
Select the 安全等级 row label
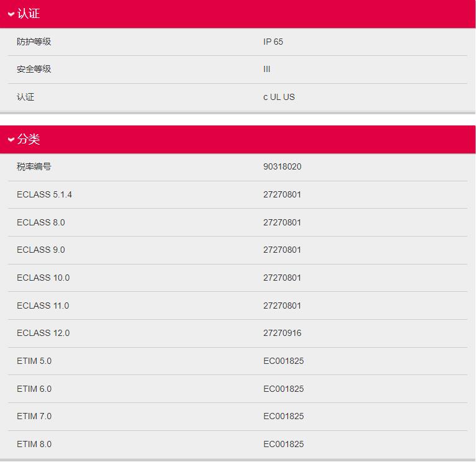(34, 70)
